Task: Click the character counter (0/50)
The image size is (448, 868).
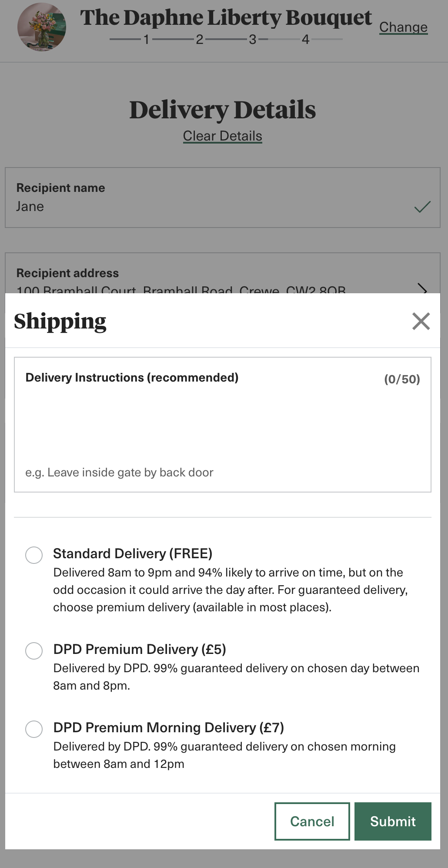Action: (x=402, y=379)
